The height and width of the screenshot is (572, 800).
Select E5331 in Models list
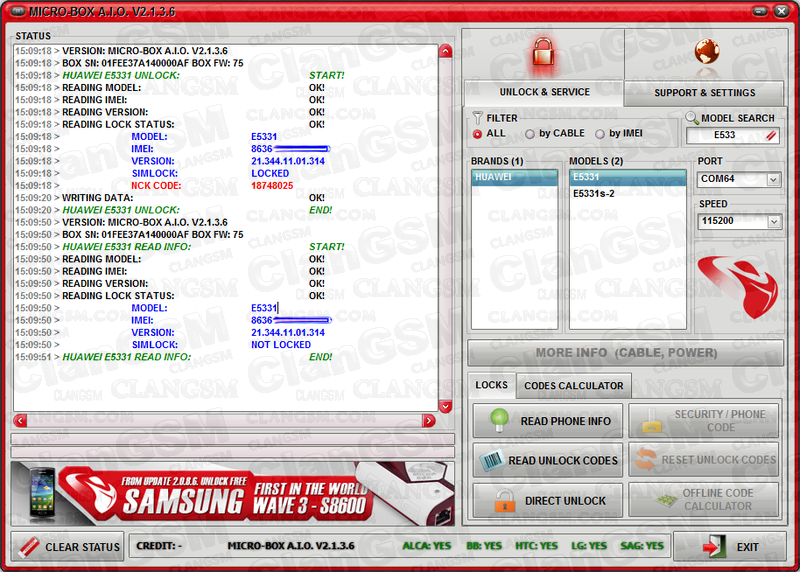pyautogui.click(x=628, y=177)
